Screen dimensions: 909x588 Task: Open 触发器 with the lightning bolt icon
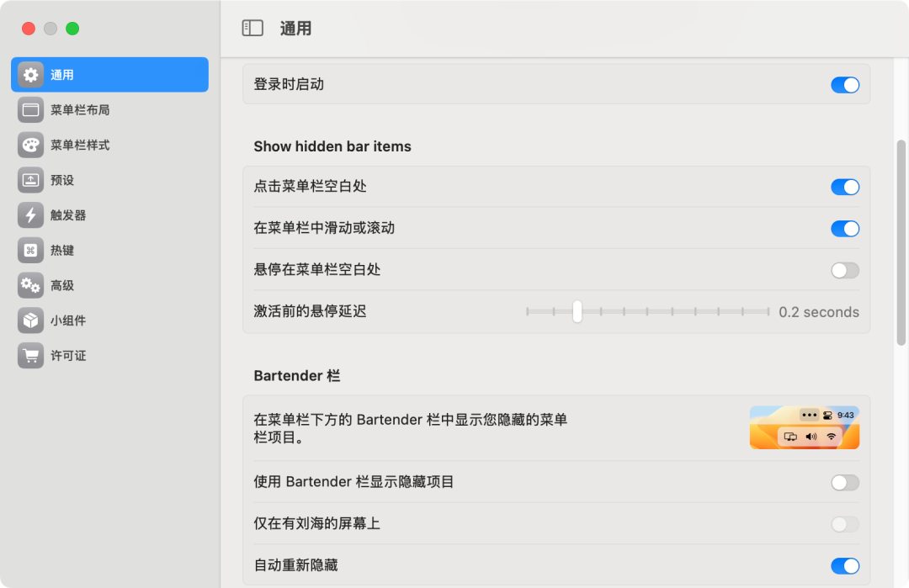31,215
